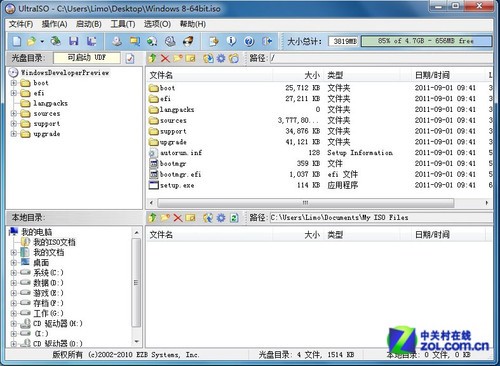Click New Folder icon in local directory toolbar
Image resolution: width=500 pixels, height=366 pixels.
pyautogui.click(x=165, y=218)
